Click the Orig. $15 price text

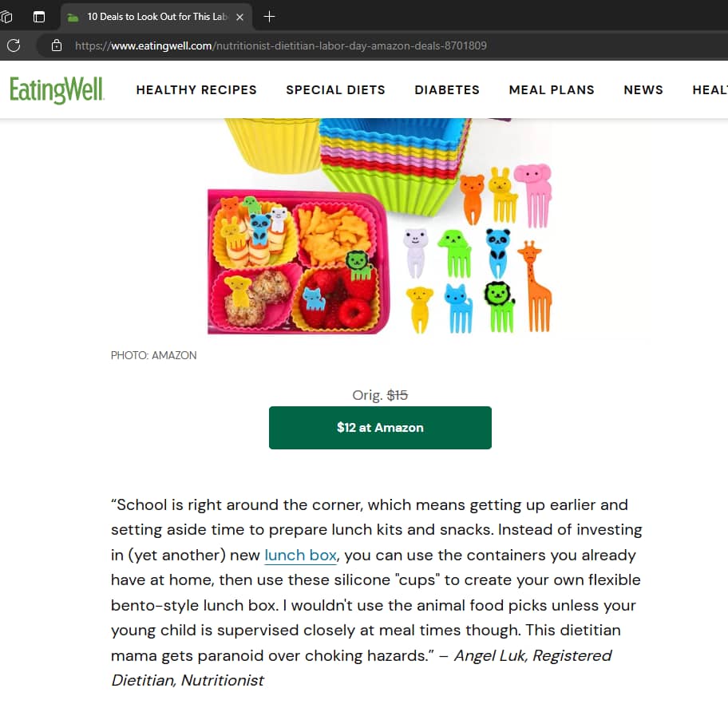(380, 395)
